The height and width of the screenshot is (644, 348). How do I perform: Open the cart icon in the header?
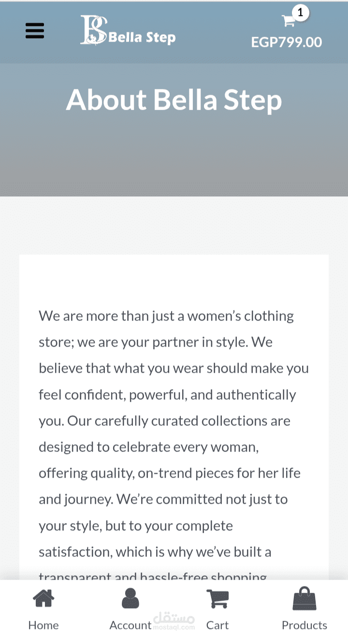pos(289,20)
